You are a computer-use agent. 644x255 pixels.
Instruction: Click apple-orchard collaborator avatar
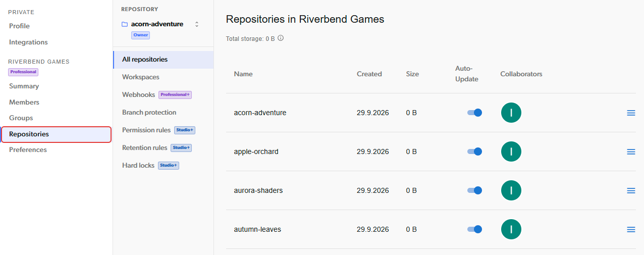point(511,151)
